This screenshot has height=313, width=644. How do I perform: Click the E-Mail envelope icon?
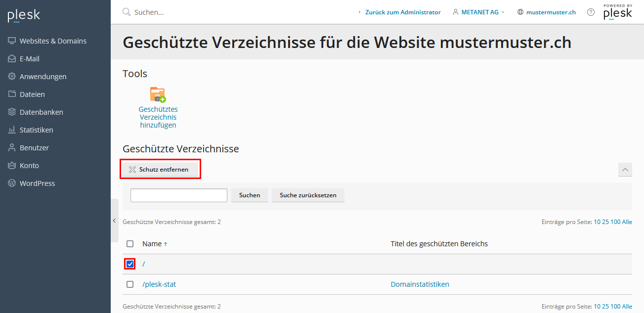(12, 59)
